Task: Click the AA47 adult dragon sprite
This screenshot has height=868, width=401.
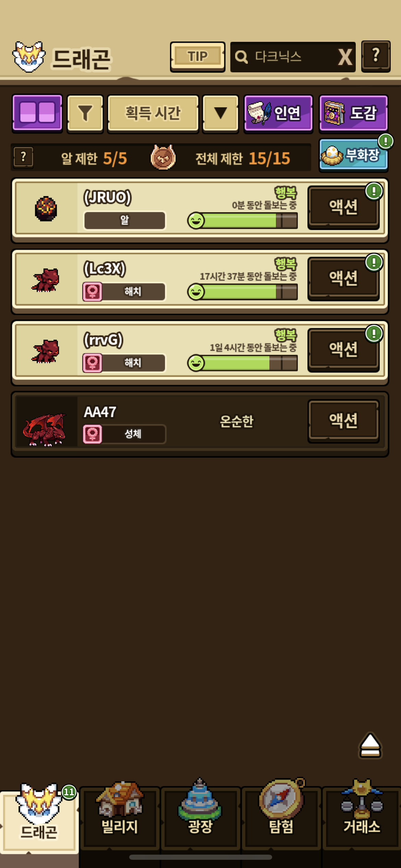Action: pos(45,429)
